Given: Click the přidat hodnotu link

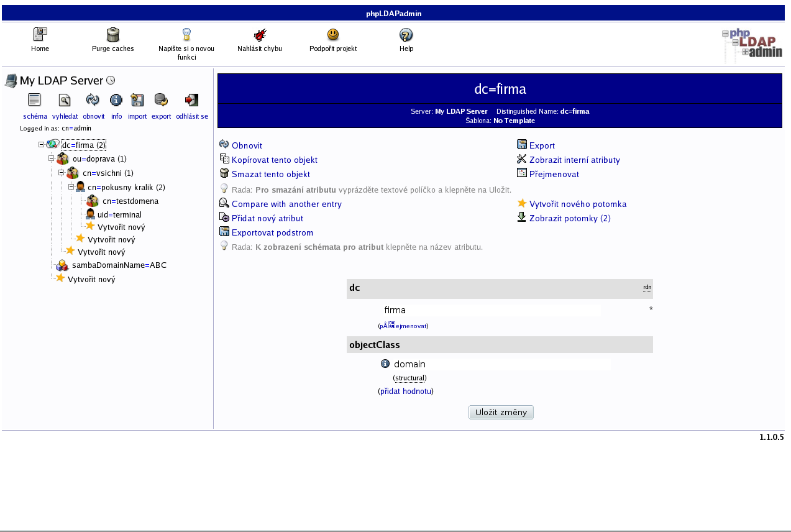Looking at the screenshot, I should click(x=406, y=392).
